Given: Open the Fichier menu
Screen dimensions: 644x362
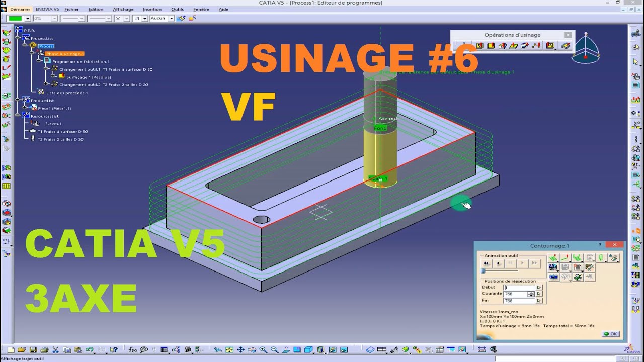Looking at the screenshot, I should coord(71,9).
